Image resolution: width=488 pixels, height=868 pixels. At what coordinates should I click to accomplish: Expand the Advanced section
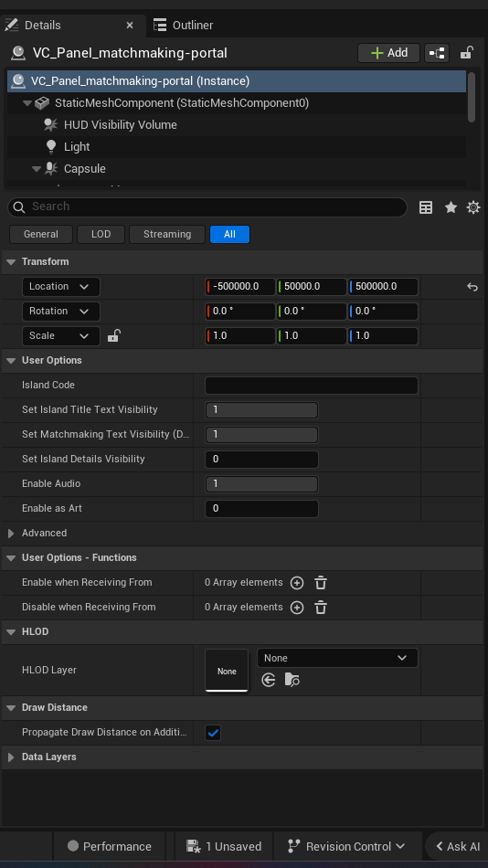pos(11,533)
